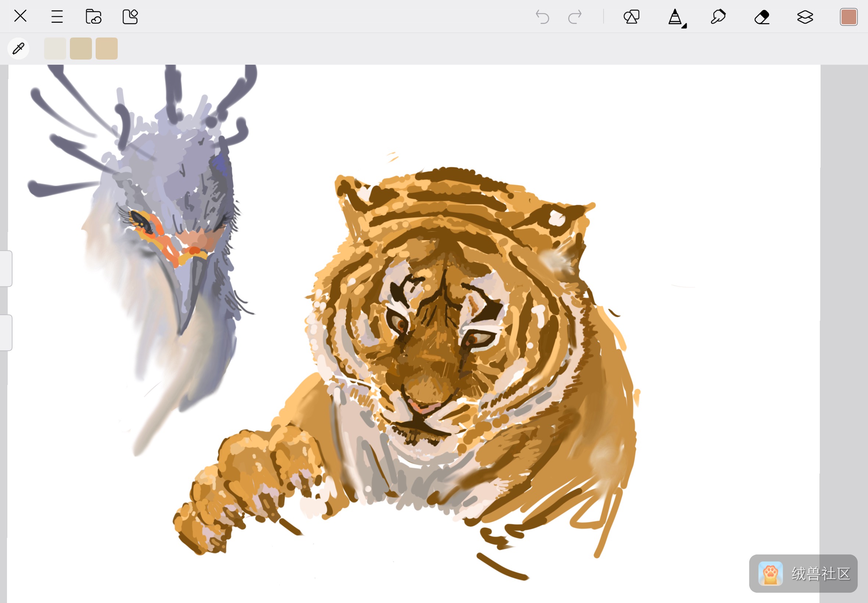Select the brush pen tool
The image size is (868, 603).
tap(675, 17)
